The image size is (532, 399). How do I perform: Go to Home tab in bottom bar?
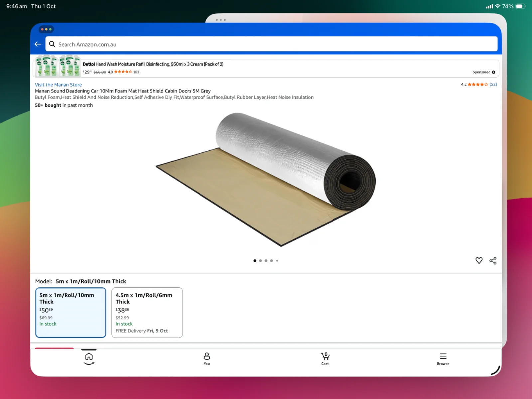[x=89, y=359]
